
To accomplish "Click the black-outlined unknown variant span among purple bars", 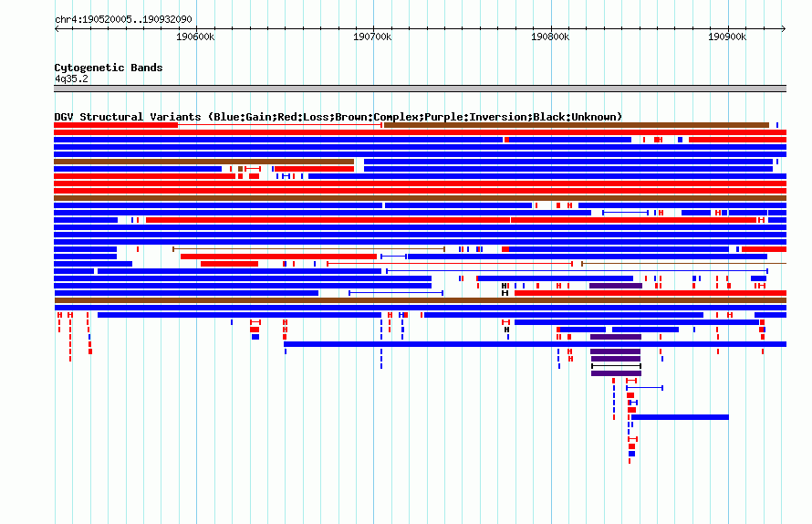I will 616,366.
